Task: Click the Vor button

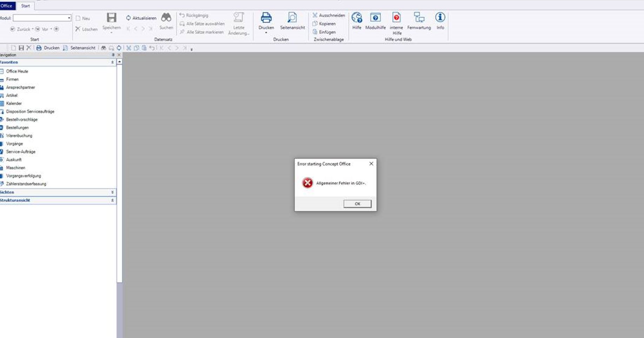Action: click(42, 29)
